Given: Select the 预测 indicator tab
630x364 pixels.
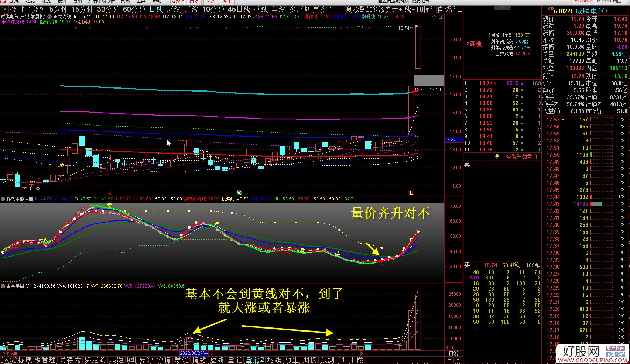Looking at the screenshot, I should tap(328, 360).
